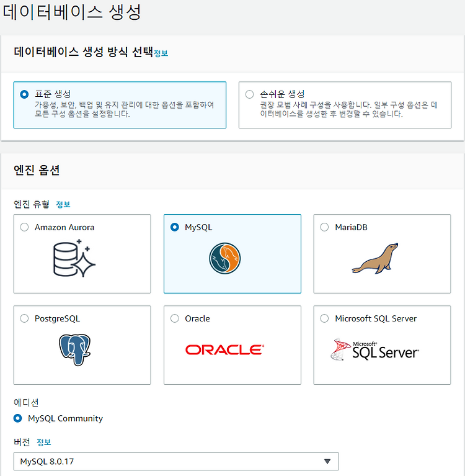Click the PostgreSQL elephant logo
The height and width of the screenshot is (476, 465).
click(x=74, y=350)
